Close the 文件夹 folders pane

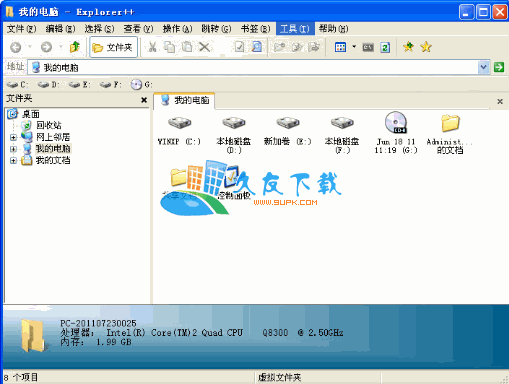144,100
